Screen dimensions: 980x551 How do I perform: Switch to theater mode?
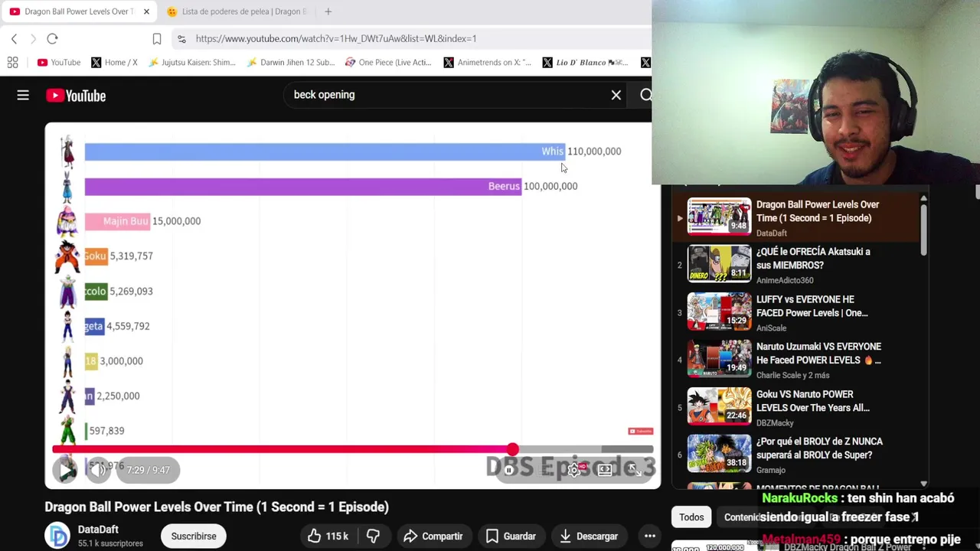605,470
